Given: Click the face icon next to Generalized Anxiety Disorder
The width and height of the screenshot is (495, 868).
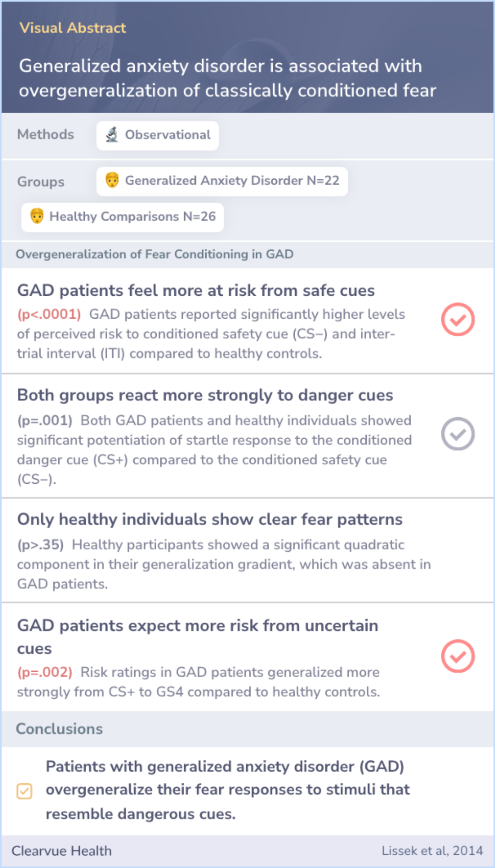Looking at the screenshot, I should pos(112,180).
